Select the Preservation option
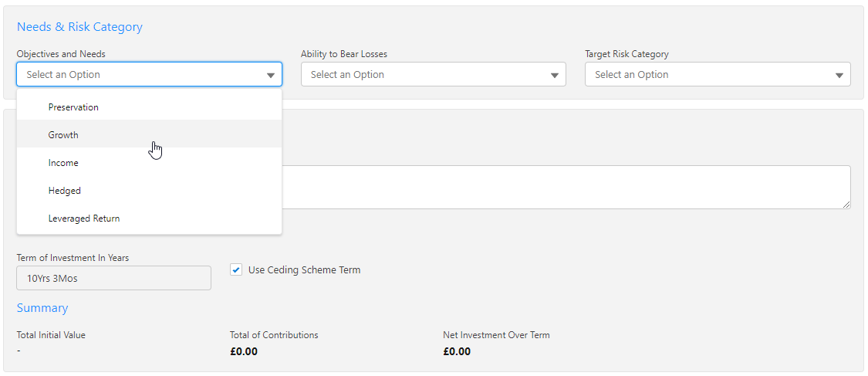Image resolution: width=868 pixels, height=376 pixels. [73, 107]
